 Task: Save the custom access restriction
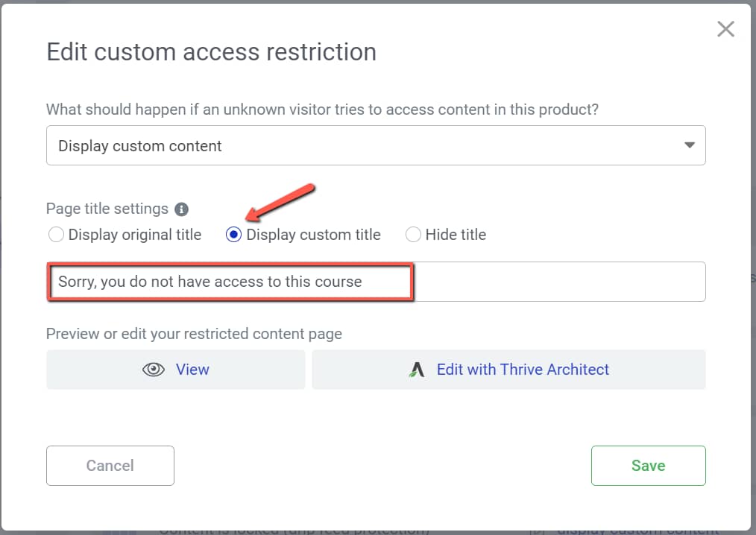(x=648, y=466)
